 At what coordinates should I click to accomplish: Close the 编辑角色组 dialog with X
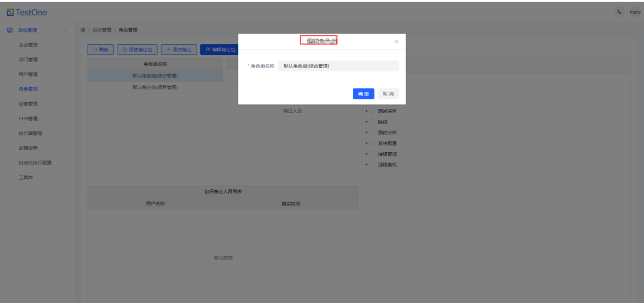(x=396, y=42)
